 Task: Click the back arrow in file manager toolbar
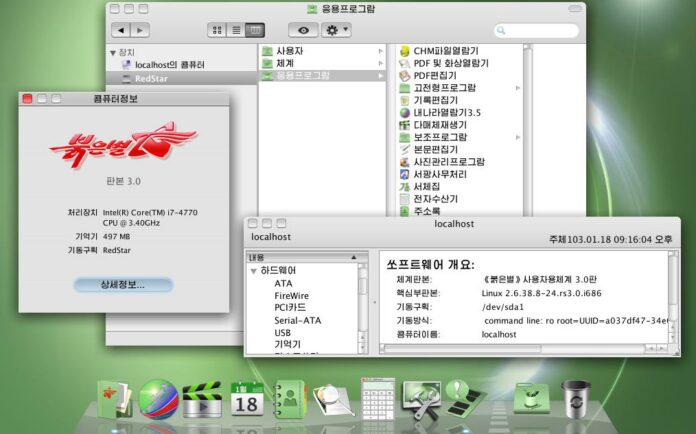[x=121, y=30]
